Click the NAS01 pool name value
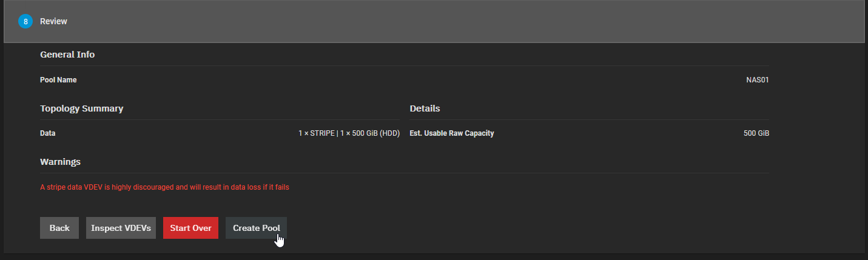The image size is (868, 260). pos(757,80)
